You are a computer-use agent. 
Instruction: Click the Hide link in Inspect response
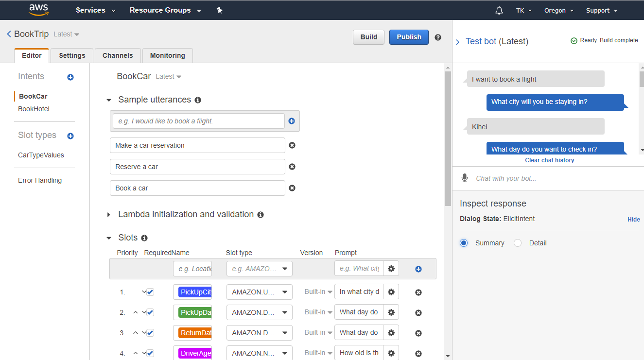(634, 220)
